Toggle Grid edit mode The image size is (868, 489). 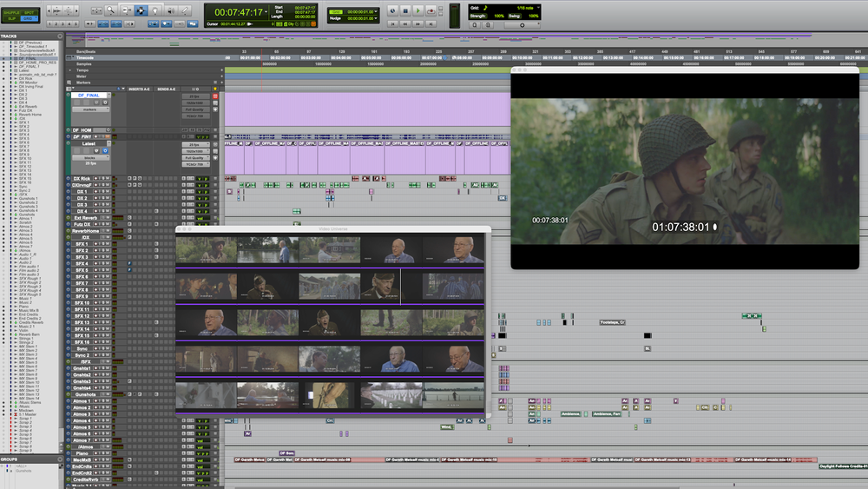point(29,18)
